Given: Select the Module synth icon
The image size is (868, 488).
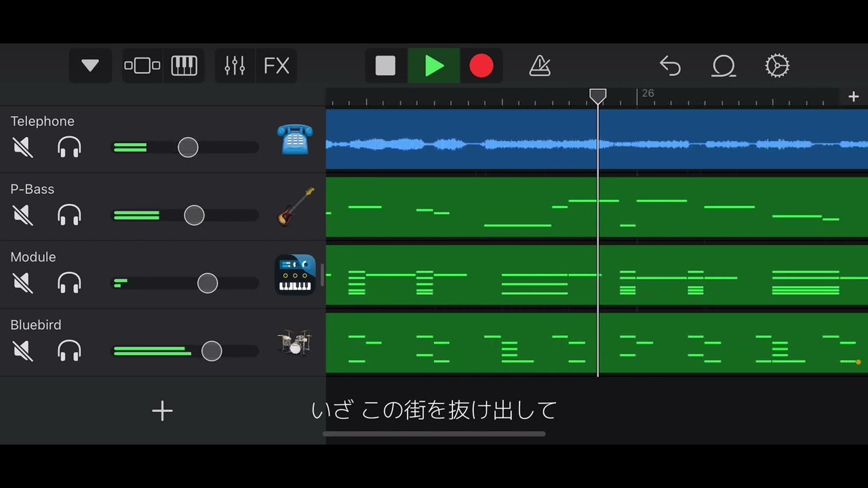Looking at the screenshot, I should click(296, 274).
